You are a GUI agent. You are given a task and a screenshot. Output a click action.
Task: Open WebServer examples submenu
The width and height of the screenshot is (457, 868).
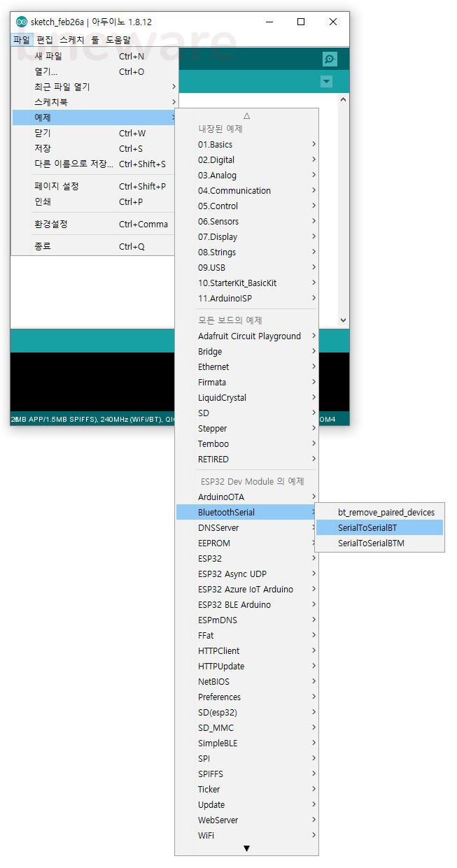[x=246, y=820]
